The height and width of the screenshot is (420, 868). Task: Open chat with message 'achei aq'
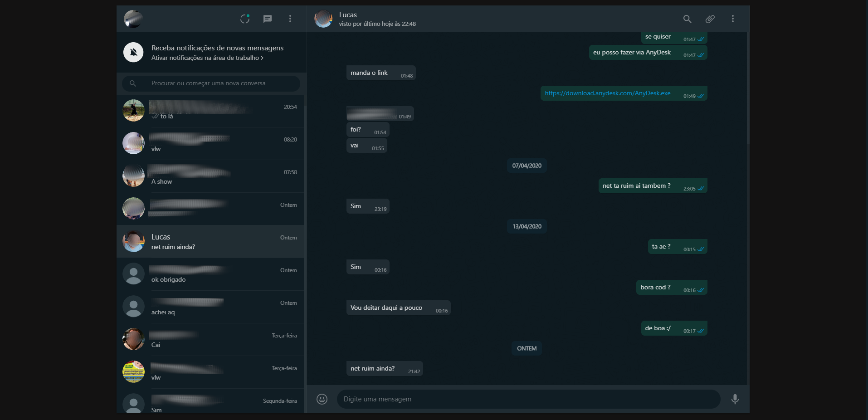pos(210,307)
